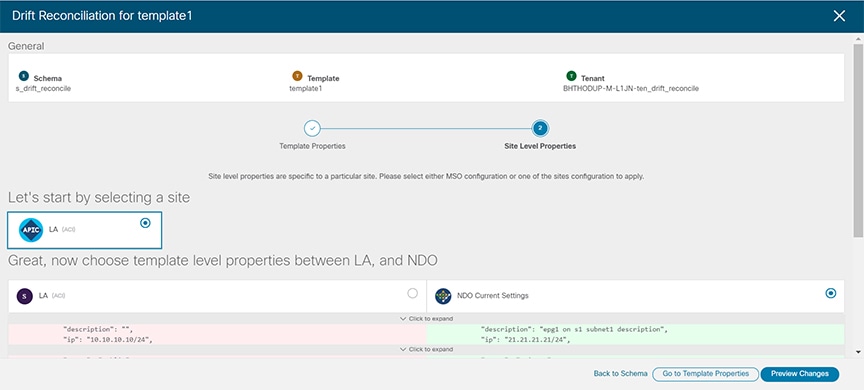Viewport: 864px width, 390px height.
Task: Click the APIC site logo icon
Action: pos(31,230)
